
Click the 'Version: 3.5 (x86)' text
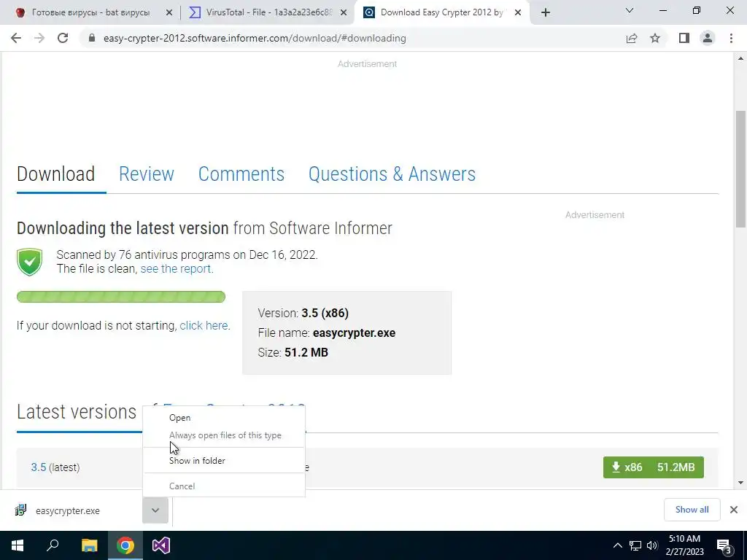[x=303, y=314]
